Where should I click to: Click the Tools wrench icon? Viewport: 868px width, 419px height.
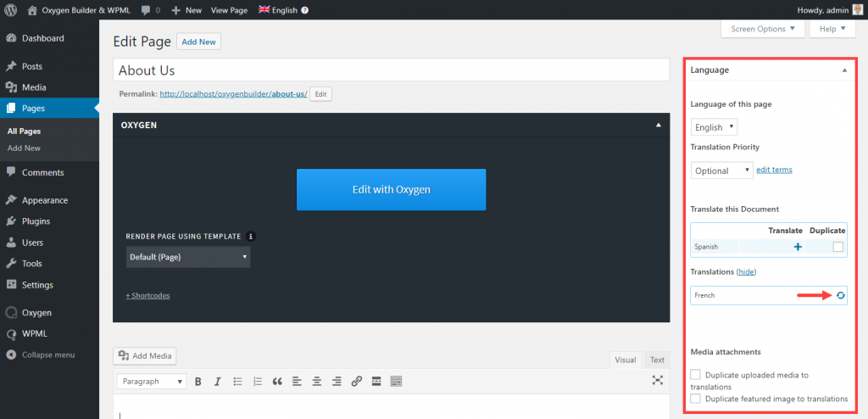pyautogui.click(x=10, y=264)
